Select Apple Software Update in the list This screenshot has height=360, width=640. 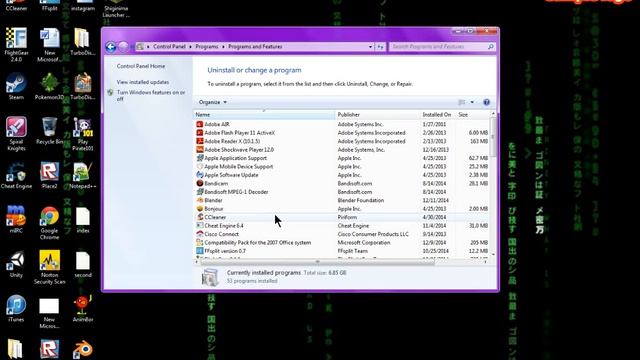(x=342, y=175)
